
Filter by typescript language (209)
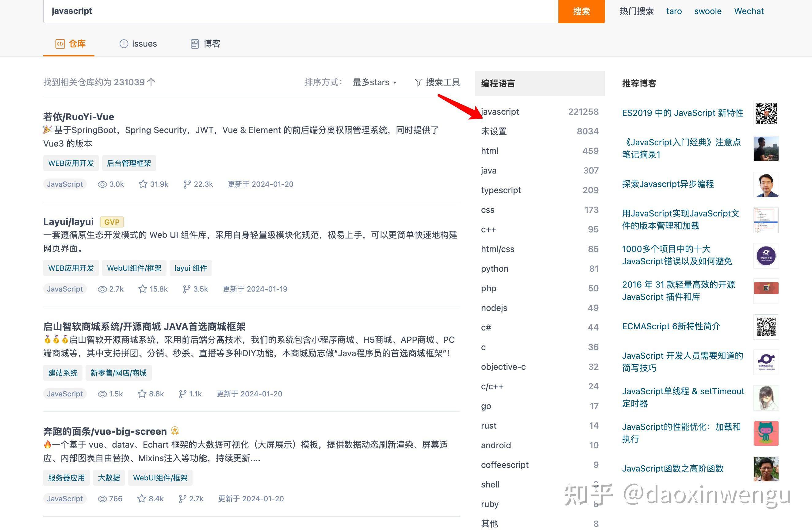click(x=540, y=190)
